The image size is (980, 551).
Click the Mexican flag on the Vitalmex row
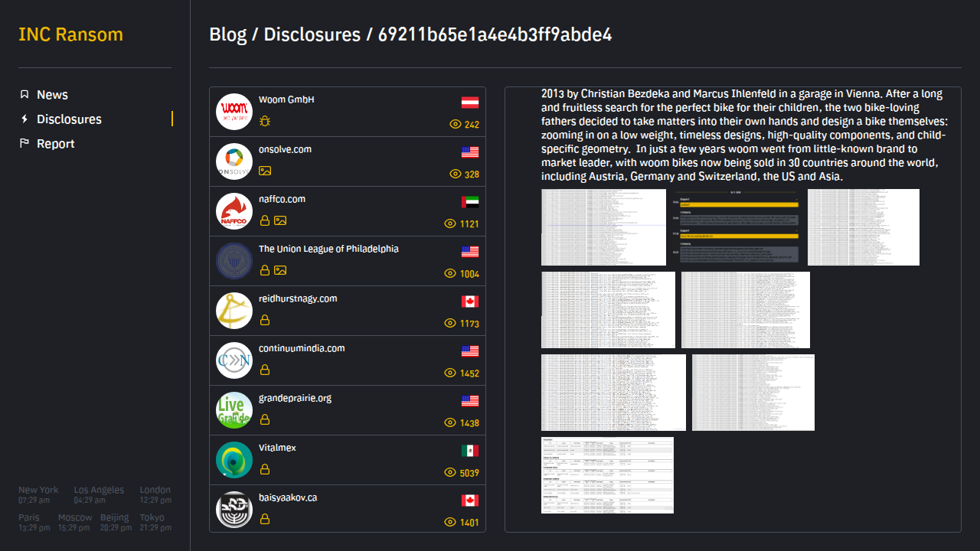[x=469, y=451]
